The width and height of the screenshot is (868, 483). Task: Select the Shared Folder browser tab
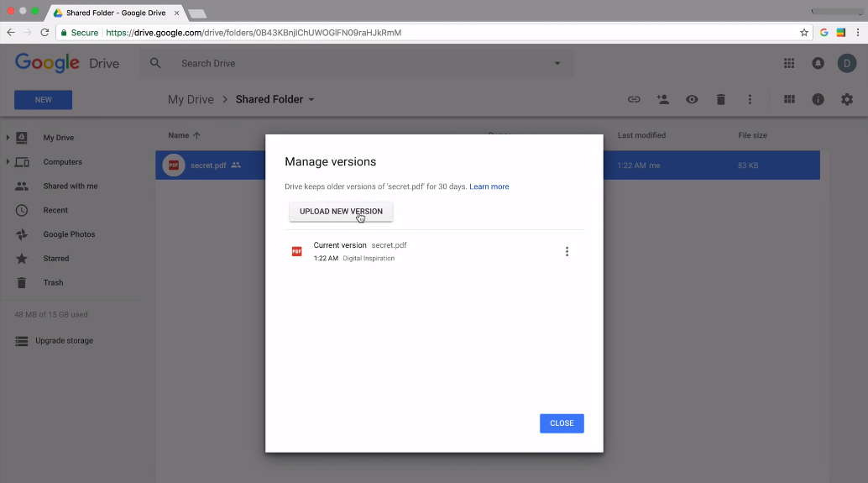(116, 13)
